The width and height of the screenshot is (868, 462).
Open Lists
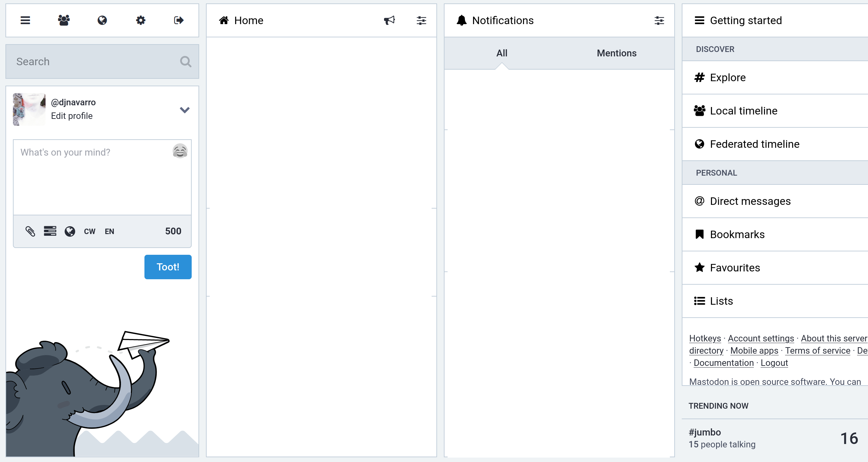pos(775,301)
